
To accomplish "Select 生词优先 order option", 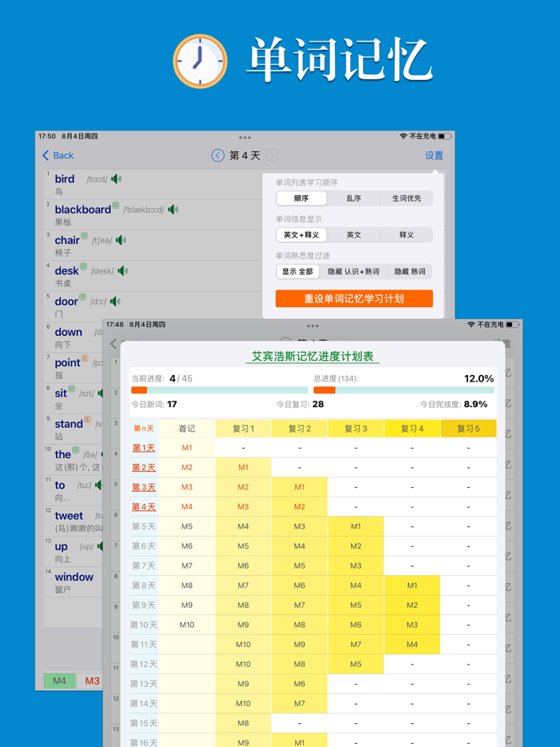I will pos(406,198).
